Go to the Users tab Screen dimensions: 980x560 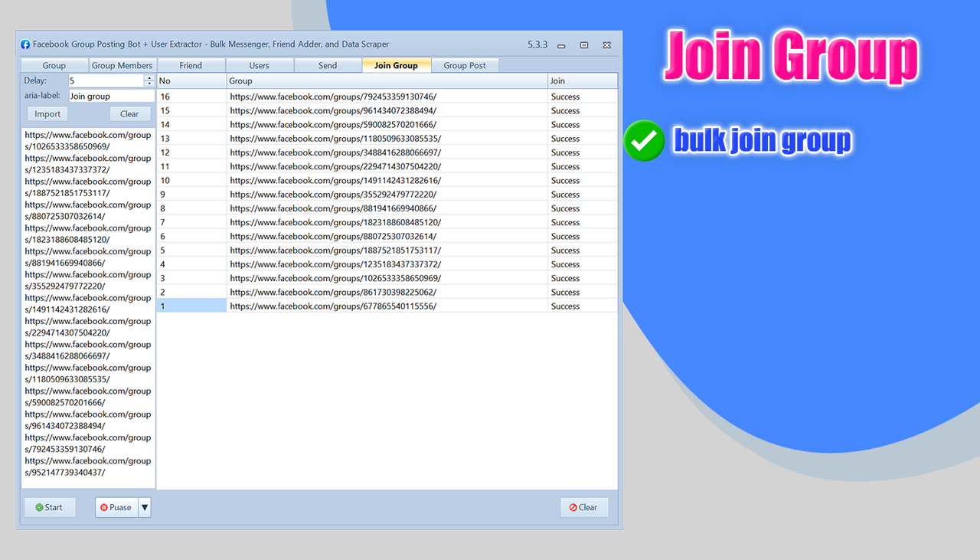click(260, 65)
